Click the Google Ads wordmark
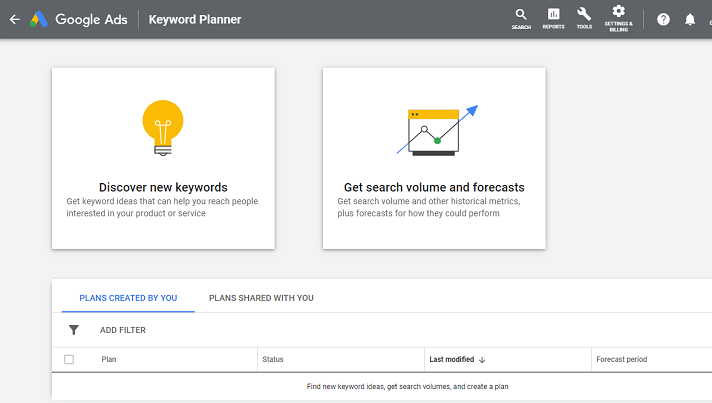 click(91, 20)
